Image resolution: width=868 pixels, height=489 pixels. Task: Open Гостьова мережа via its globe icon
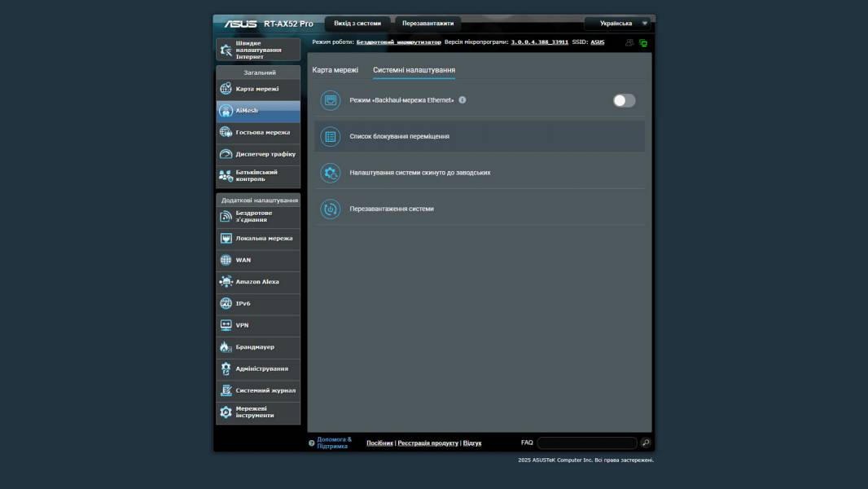(226, 132)
